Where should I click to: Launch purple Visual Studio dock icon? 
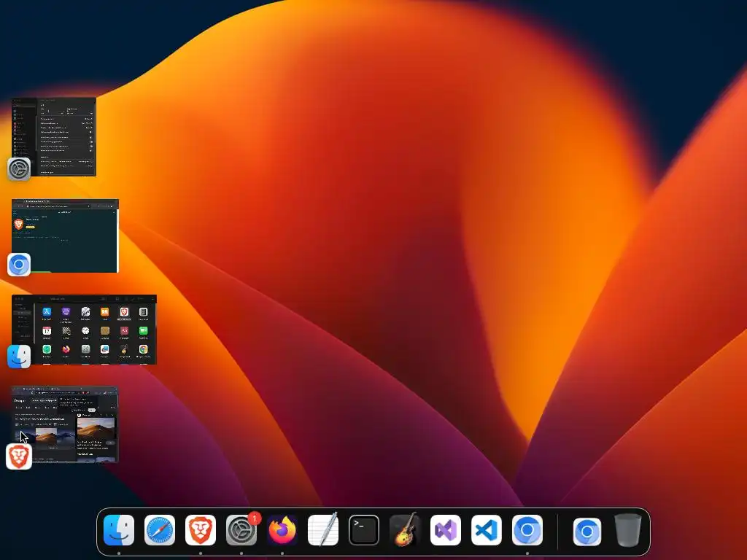(446, 530)
